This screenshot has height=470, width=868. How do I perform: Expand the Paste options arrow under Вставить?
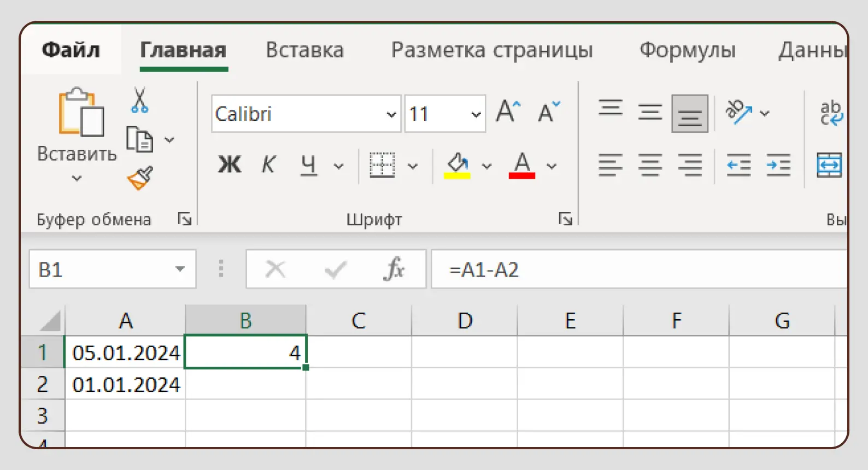77,178
